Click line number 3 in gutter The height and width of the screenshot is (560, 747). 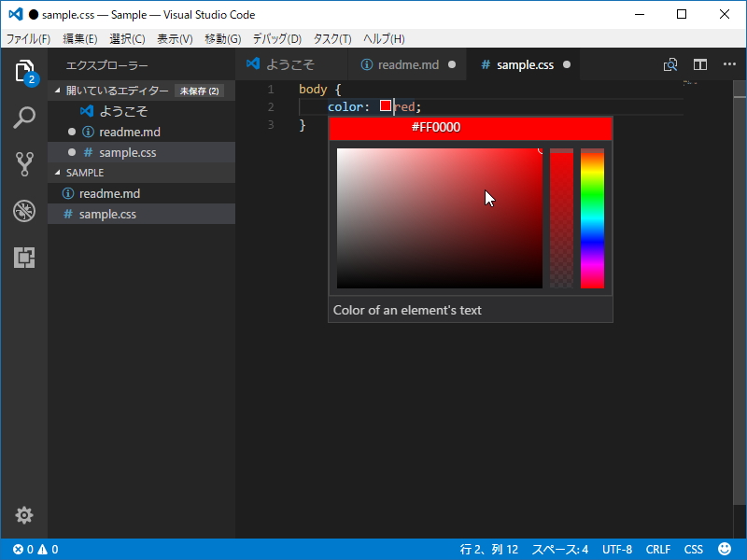pyautogui.click(x=271, y=125)
